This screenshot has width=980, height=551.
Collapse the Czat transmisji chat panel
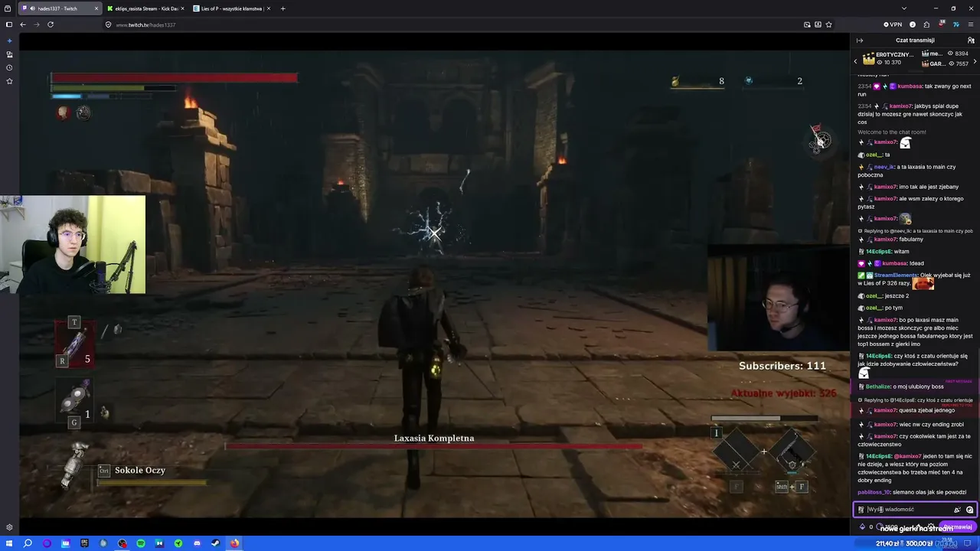(860, 41)
